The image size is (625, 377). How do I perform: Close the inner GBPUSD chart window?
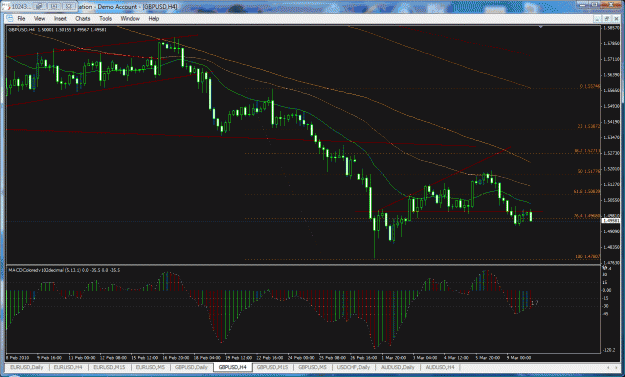click(615, 18)
